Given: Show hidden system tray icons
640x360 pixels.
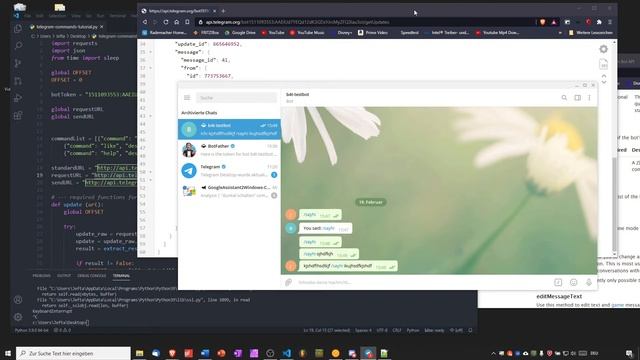Looking at the screenshot, I should click(493, 353).
